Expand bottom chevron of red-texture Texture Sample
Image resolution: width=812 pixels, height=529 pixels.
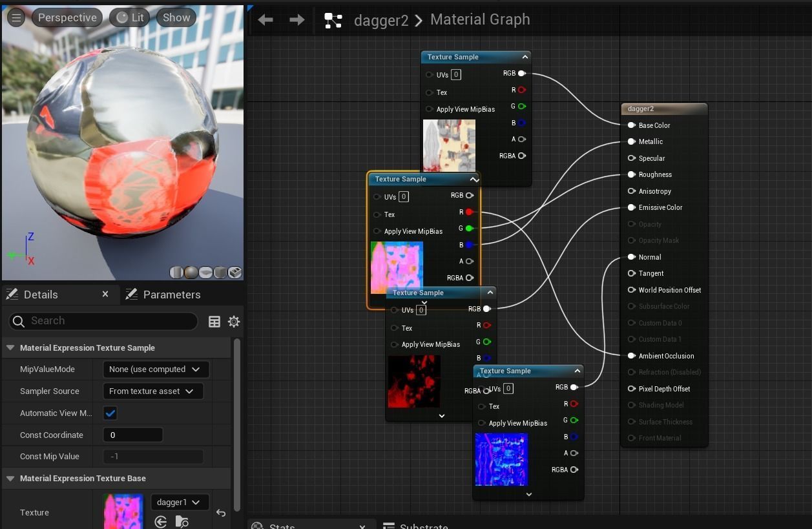coord(442,416)
